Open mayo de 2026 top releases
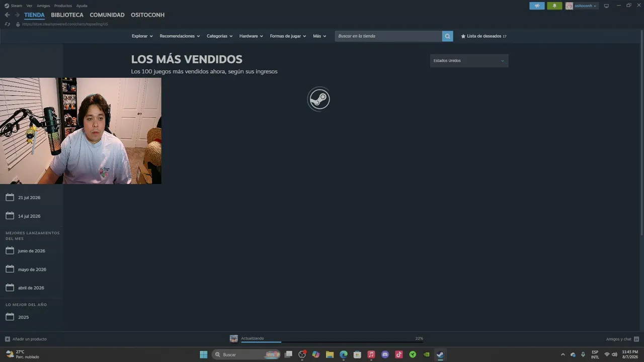This screenshot has width=644, height=362. [31, 269]
